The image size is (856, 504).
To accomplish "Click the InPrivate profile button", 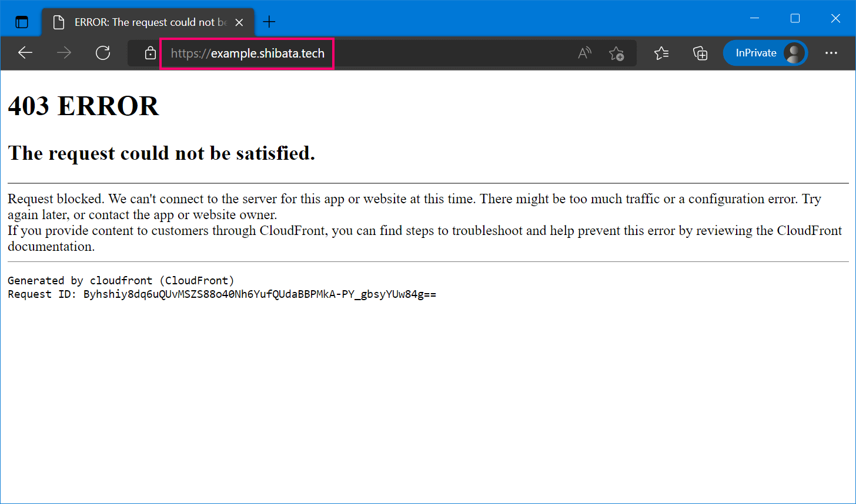I will coord(765,53).
